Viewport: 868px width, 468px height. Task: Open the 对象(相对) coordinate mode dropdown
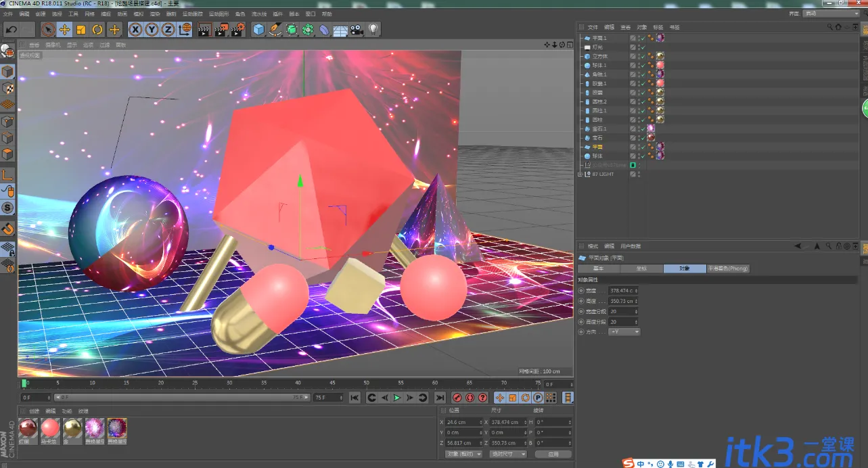click(463, 454)
